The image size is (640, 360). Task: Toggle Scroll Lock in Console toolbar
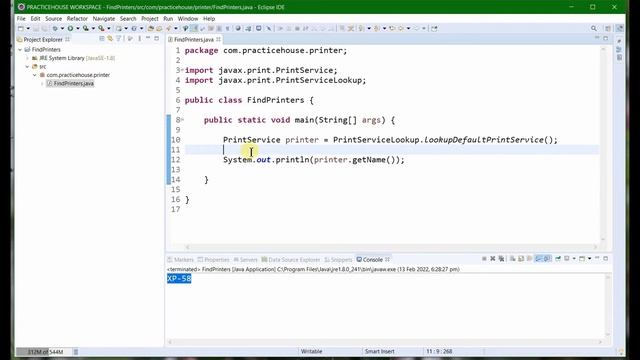(x=521, y=258)
